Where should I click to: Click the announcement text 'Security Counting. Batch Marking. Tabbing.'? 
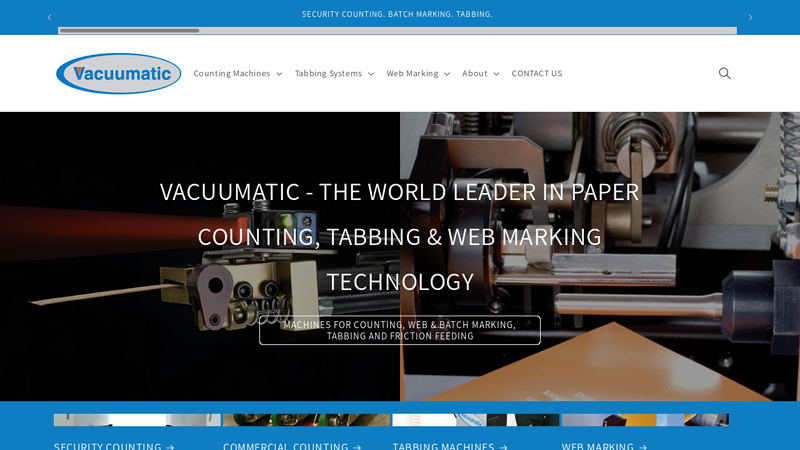tap(397, 14)
